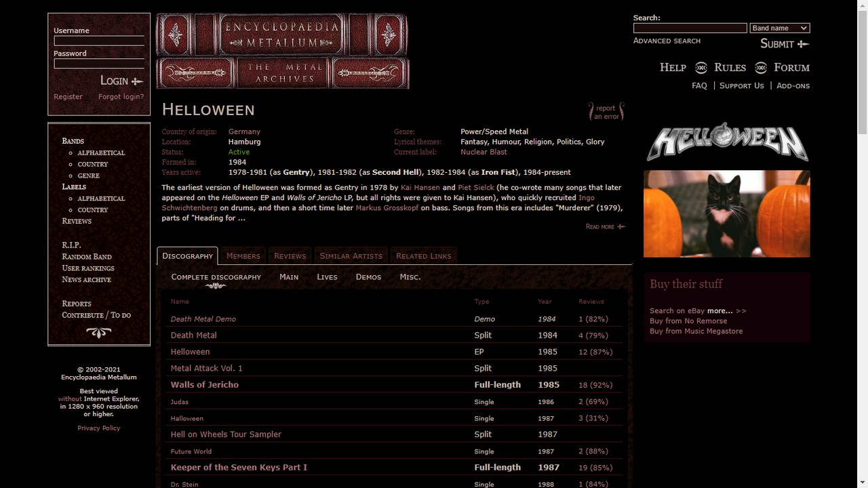Open the Future World single
Image resolution: width=868 pixels, height=488 pixels.
pyautogui.click(x=191, y=451)
